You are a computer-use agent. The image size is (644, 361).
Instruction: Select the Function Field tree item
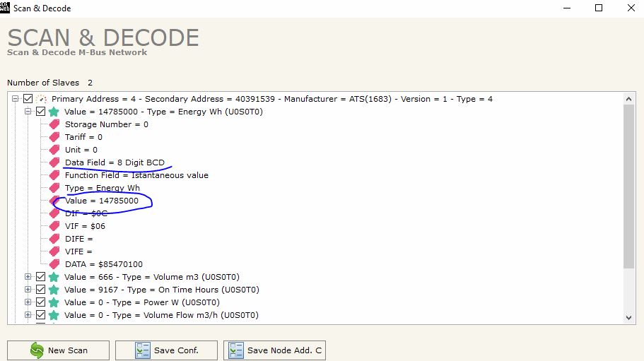(136, 175)
